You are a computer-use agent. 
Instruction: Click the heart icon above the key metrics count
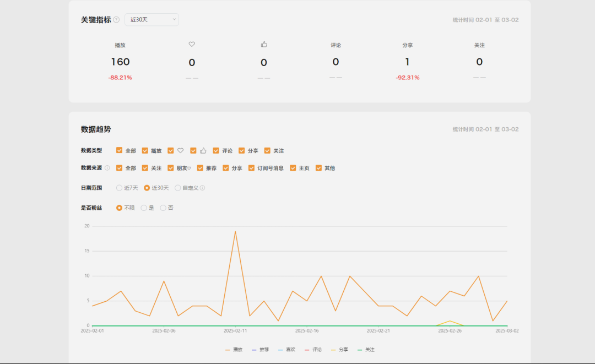click(192, 45)
